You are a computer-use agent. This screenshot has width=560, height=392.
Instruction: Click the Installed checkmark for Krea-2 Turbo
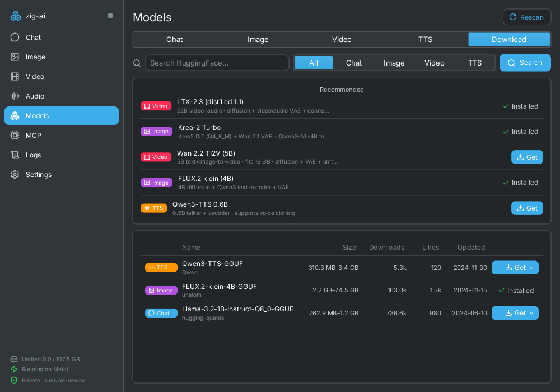(506, 132)
